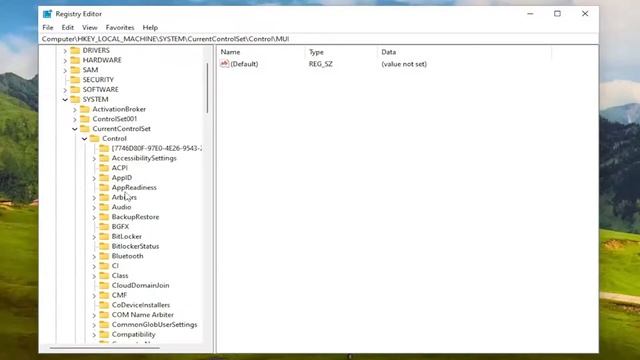Select the BackupRestore key label
640x360 pixels.
[x=136, y=217]
